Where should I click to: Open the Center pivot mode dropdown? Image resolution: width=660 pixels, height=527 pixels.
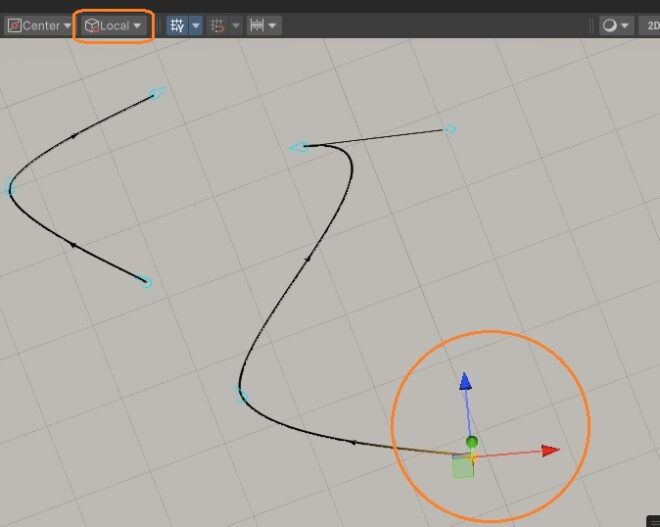pos(39,26)
